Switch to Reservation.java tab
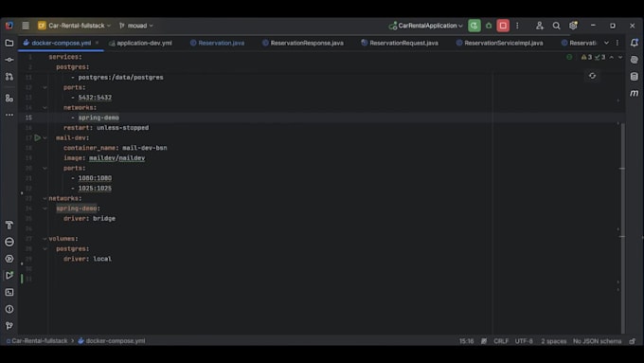 [x=217, y=43]
